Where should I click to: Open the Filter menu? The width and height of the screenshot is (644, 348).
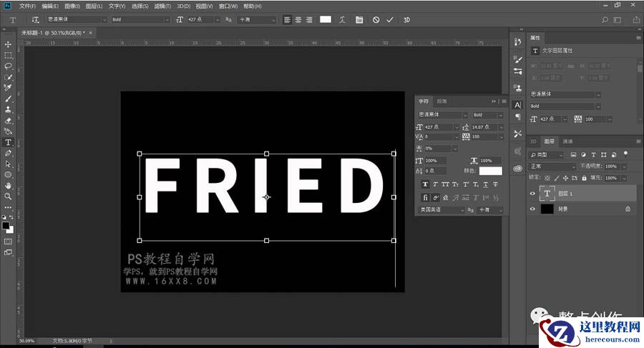point(162,6)
